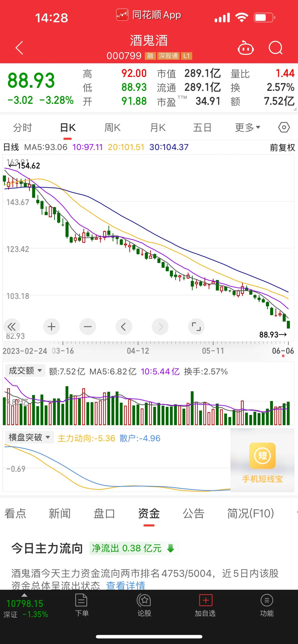Tap 净流出 0.38亿元 badge

pyautogui.click(x=134, y=548)
